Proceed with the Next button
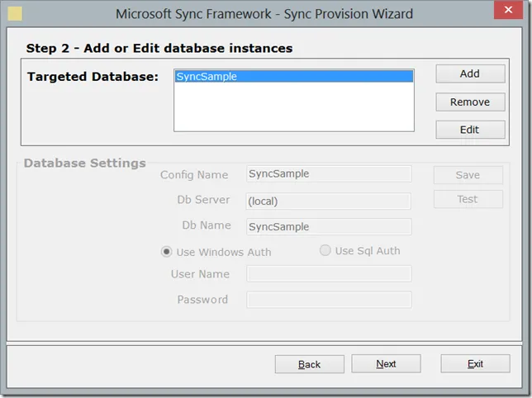This screenshot has width=532, height=398. (x=386, y=364)
